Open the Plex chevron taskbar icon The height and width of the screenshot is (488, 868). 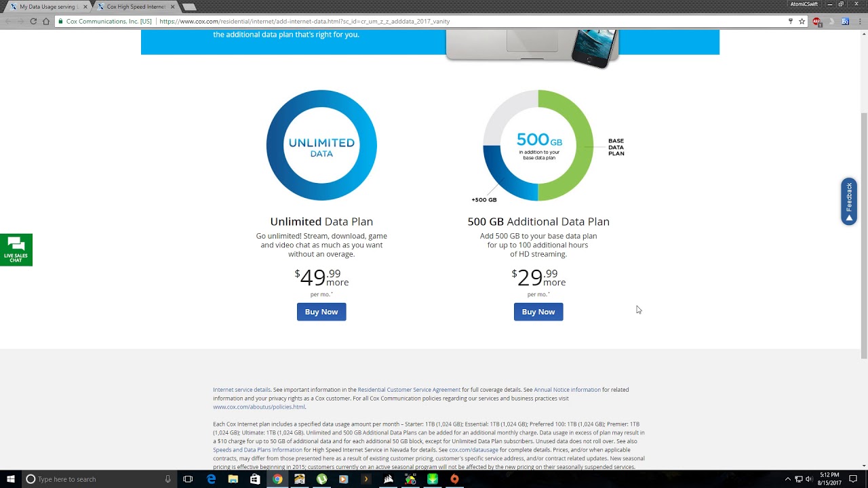(366, 479)
